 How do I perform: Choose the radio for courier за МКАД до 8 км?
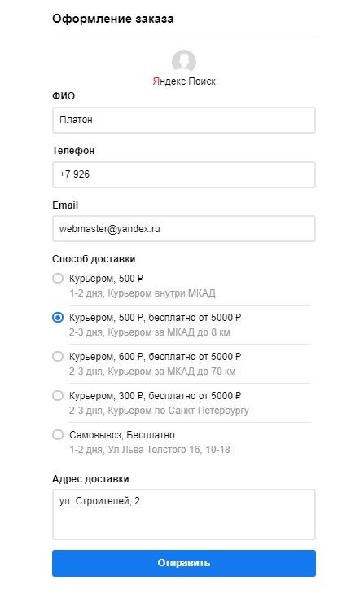(x=58, y=318)
